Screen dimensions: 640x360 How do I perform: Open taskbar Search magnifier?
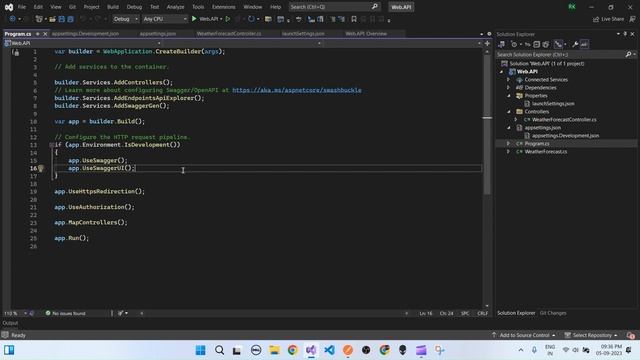point(219,350)
